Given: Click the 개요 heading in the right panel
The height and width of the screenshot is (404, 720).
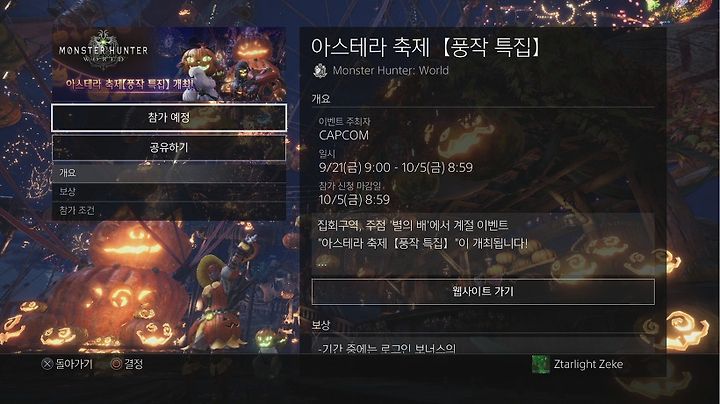Looking at the screenshot, I should [x=321, y=99].
